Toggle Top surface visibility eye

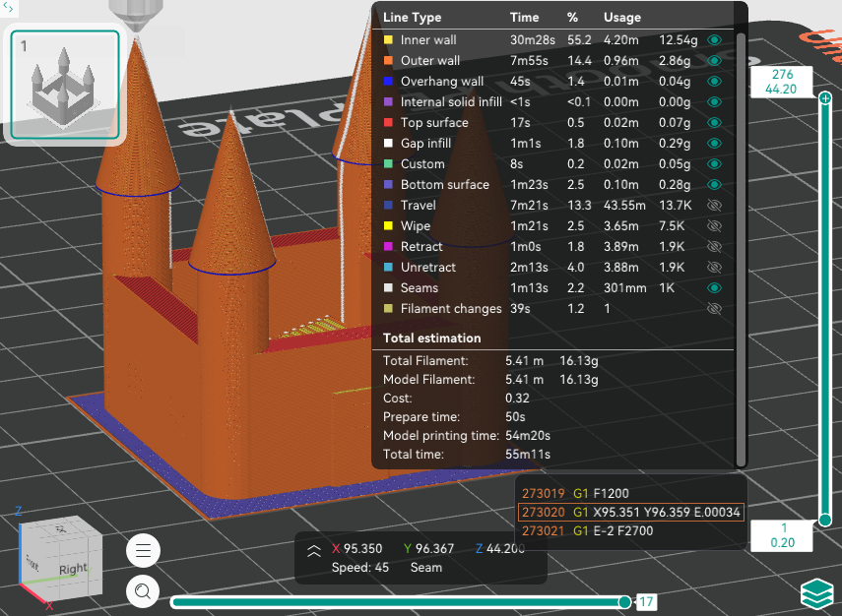coord(714,122)
